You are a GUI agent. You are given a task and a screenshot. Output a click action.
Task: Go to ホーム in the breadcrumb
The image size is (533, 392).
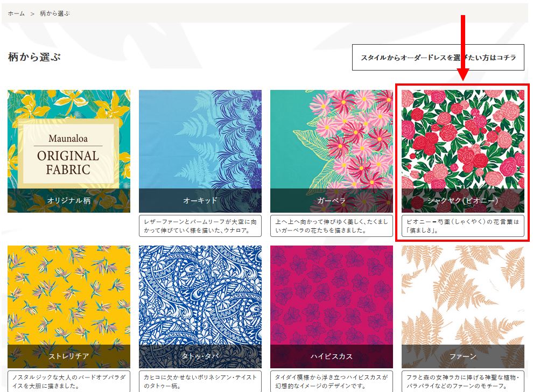click(x=16, y=13)
